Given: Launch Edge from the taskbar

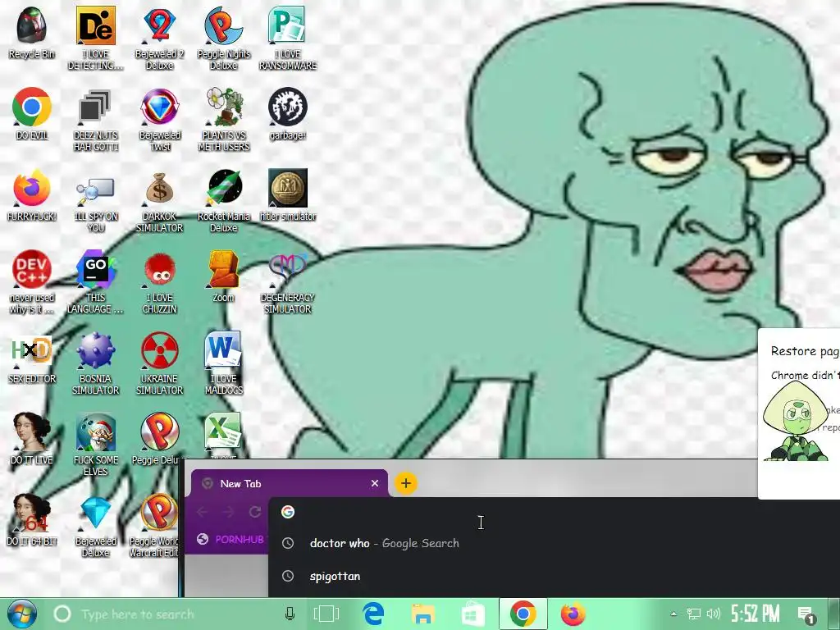Looking at the screenshot, I should click(x=373, y=614).
